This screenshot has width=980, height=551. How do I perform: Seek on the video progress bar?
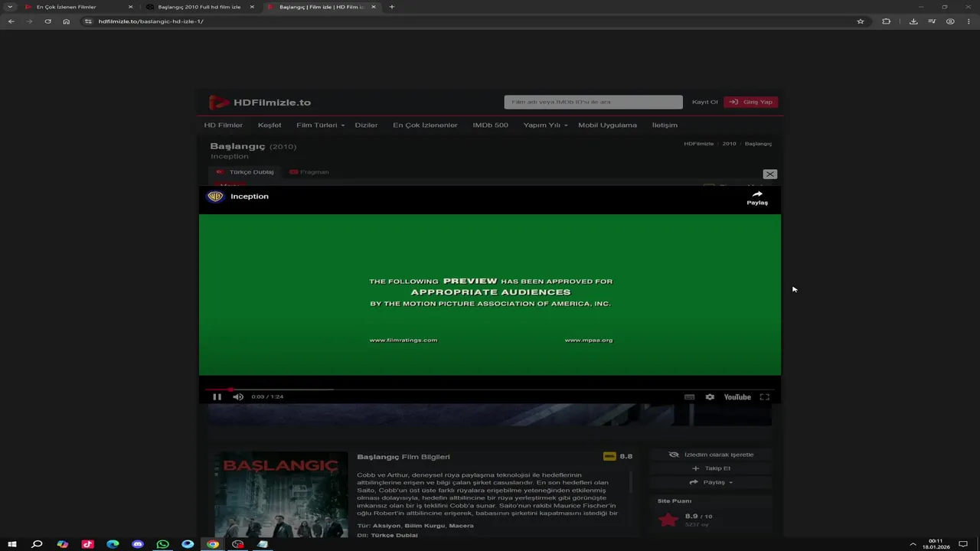[490, 389]
